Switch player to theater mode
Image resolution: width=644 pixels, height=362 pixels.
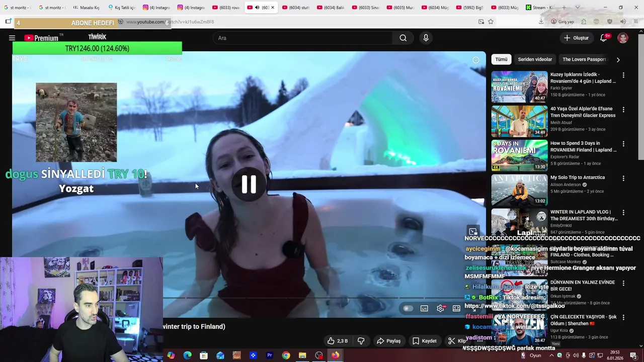point(456,308)
